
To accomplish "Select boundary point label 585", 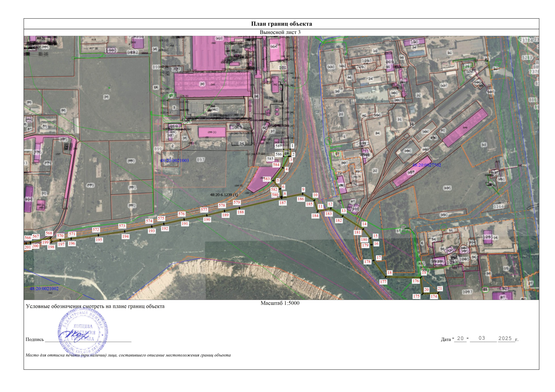I will [x=270, y=159].
